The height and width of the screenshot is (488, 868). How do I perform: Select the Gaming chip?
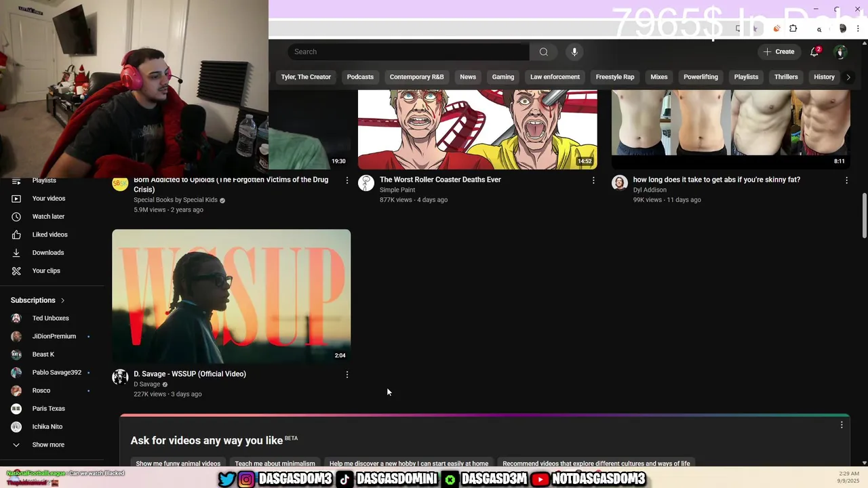point(503,77)
